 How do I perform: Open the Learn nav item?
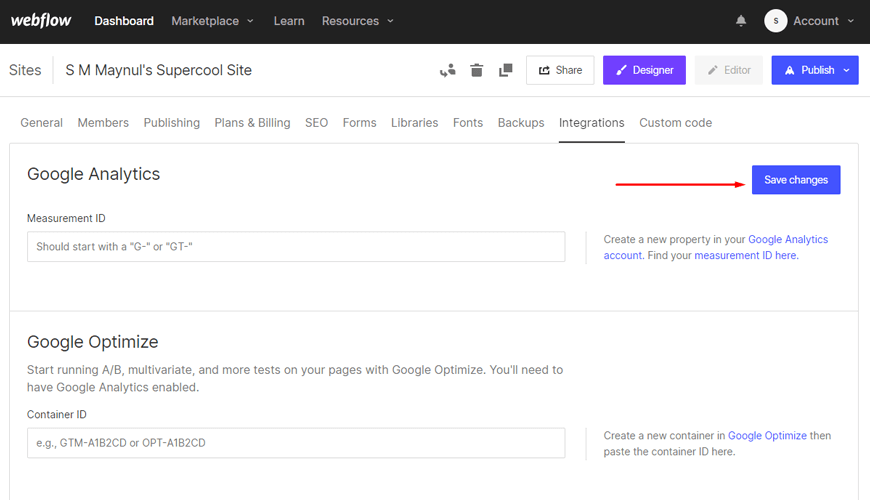click(x=289, y=21)
